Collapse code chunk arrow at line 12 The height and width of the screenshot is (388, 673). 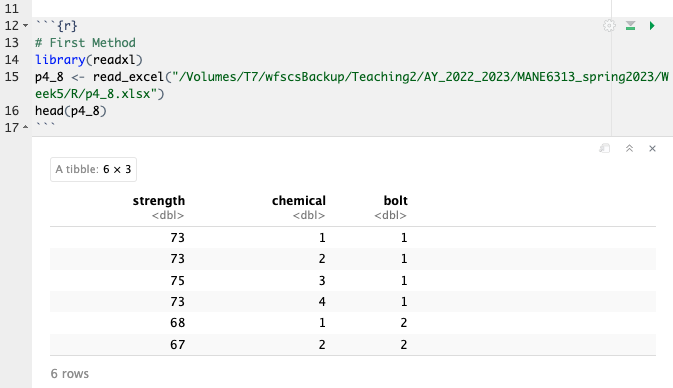(x=25, y=26)
